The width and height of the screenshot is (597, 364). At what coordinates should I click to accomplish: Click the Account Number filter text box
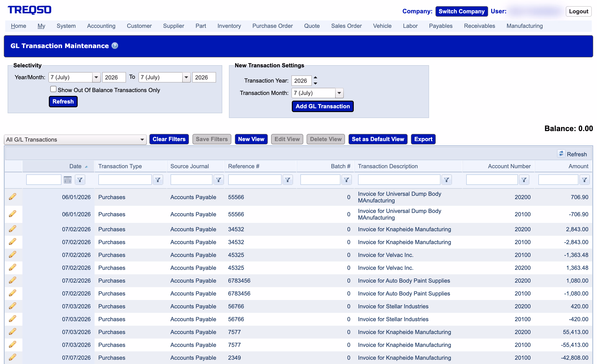[x=492, y=180]
